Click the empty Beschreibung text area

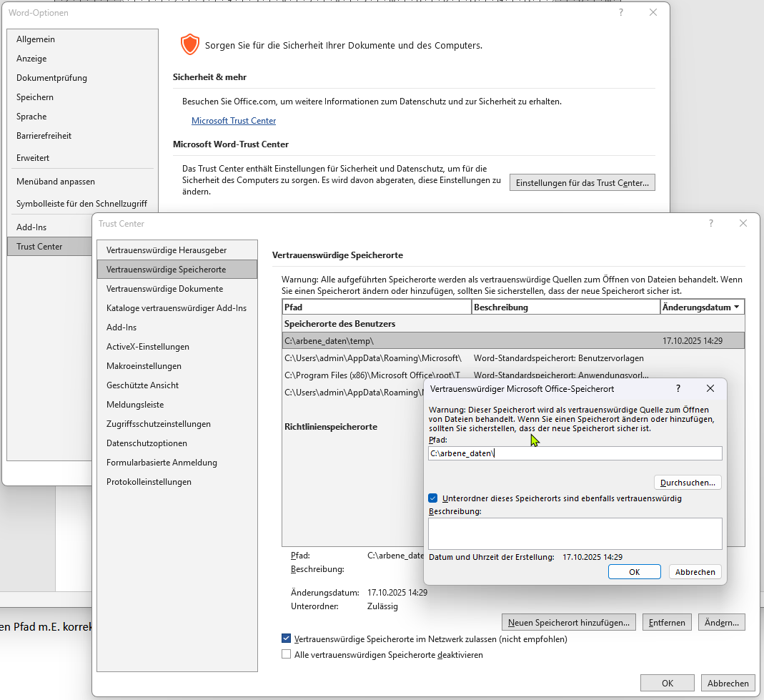tap(575, 533)
